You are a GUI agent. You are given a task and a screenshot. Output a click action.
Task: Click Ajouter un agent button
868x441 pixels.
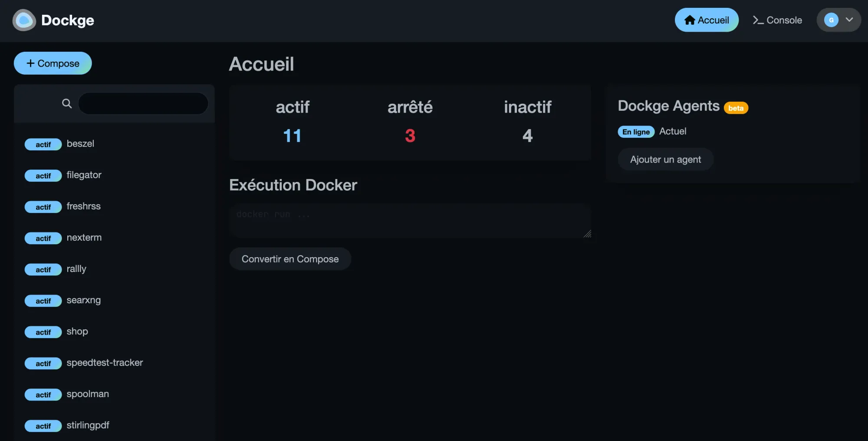click(665, 159)
